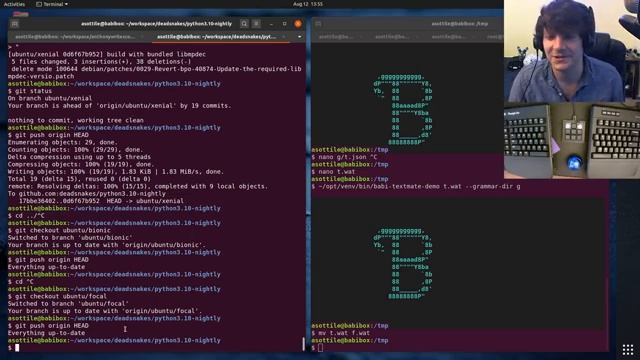Select the second tab in the right terminal

(x=392, y=37)
